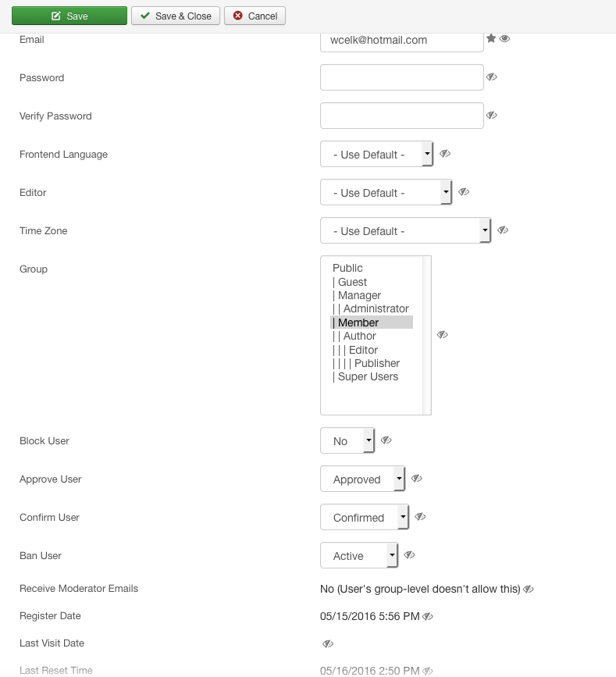Click the hidden-eye icon beside Frontend Language

[x=445, y=154]
